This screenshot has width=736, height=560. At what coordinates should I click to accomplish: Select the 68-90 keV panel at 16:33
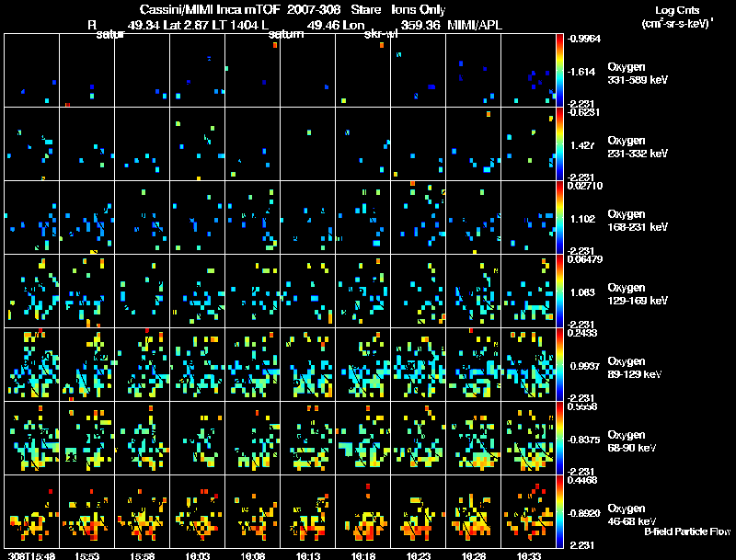pos(528,439)
